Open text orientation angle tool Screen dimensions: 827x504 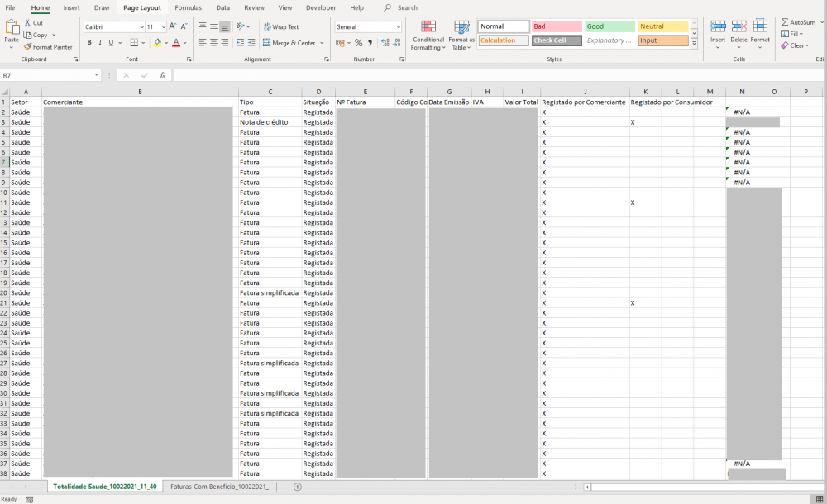(x=241, y=26)
